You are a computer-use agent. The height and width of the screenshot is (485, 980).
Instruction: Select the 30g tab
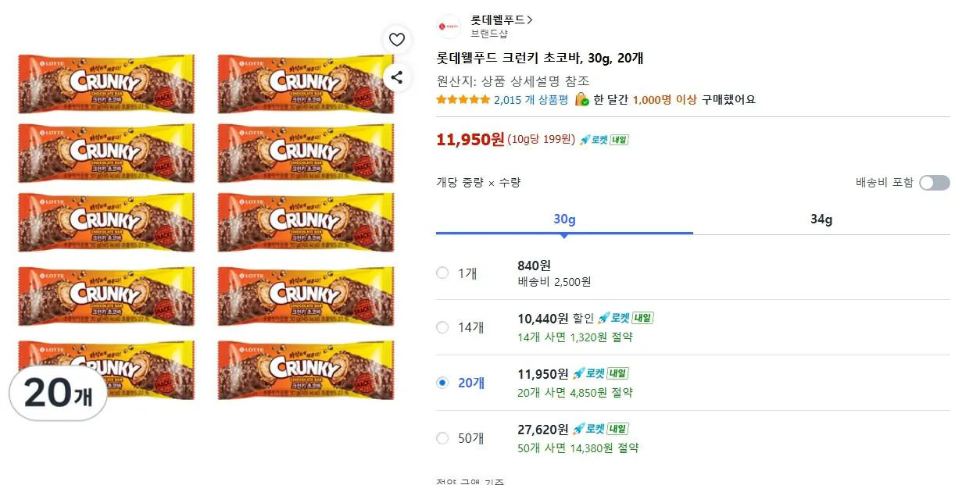point(563,219)
